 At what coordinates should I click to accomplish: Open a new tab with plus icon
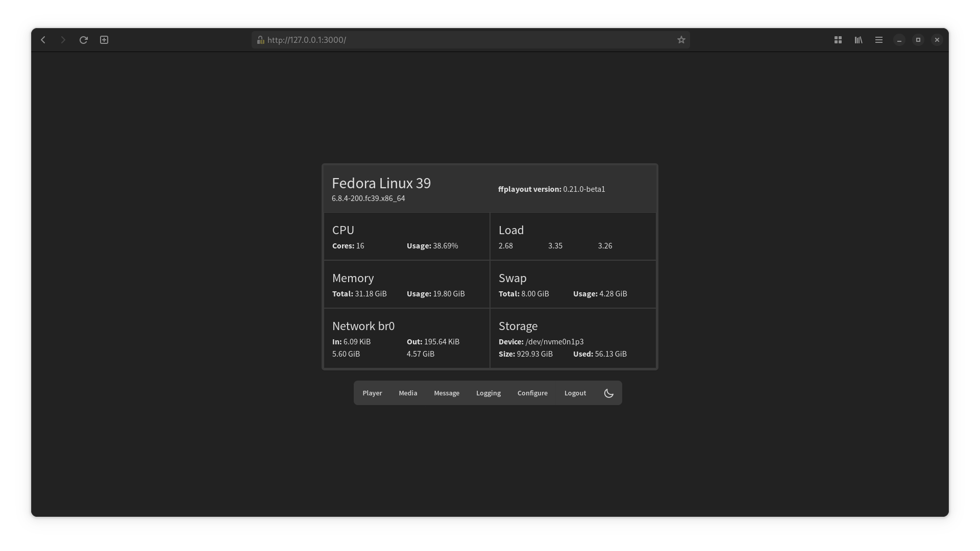pos(104,40)
